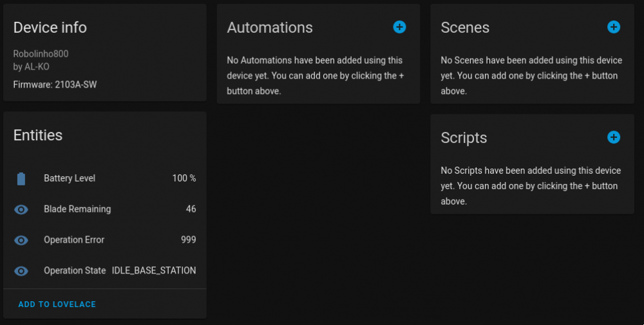Screen dimensions: 644x325
Task: Click the IDLE_BASE_STATION state value
Action: tap(154, 271)
